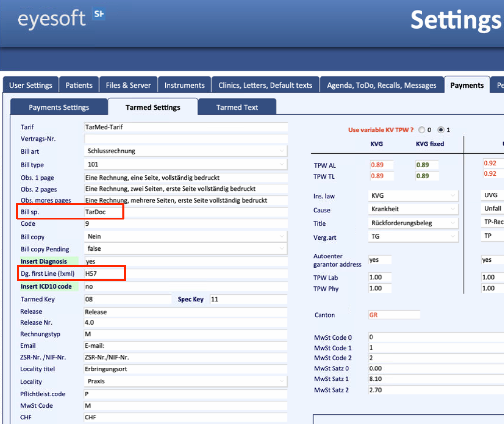The image size is (504, 424).
Task: Go to the User Settings tab
Action: click(x=31, y=85)
